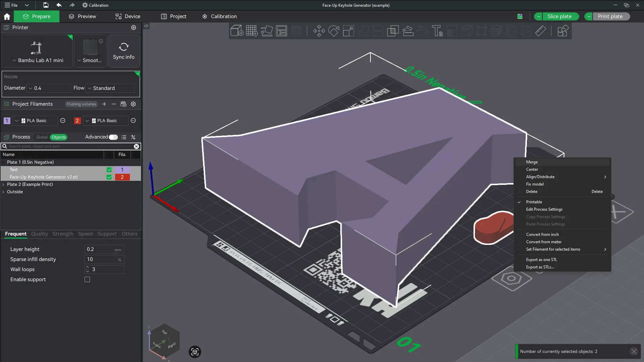Click the Add plate grid icon

pos(252,31)
